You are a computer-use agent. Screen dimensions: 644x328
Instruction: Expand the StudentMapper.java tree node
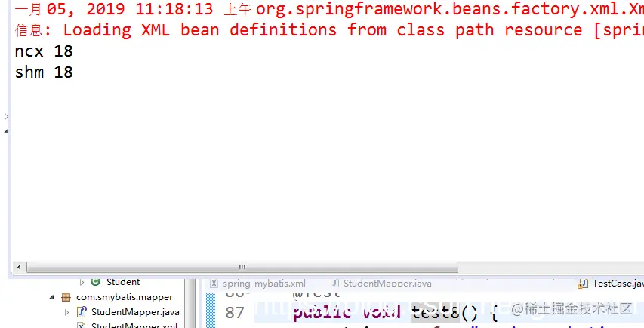tap(67, 312)
